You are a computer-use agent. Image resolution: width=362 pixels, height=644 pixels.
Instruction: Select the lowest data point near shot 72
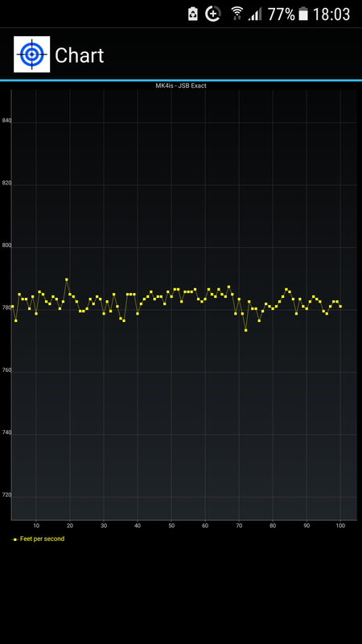click(x=246, y=330)
